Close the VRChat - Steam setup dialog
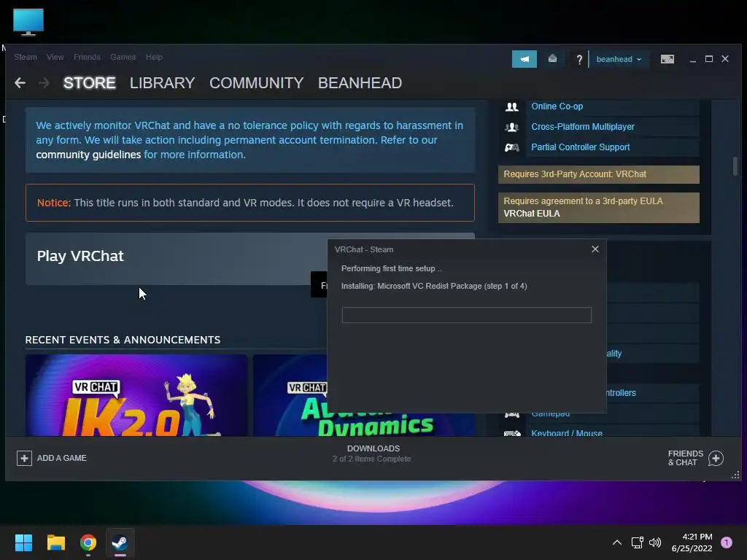This screenshot has width=747, height=560. [595, 249]
